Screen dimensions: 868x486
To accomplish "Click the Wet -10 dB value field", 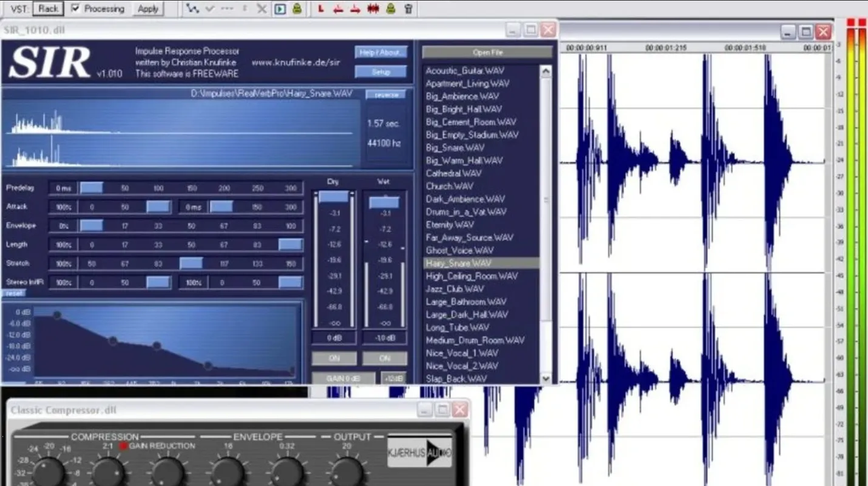I will tap(384, 337).
